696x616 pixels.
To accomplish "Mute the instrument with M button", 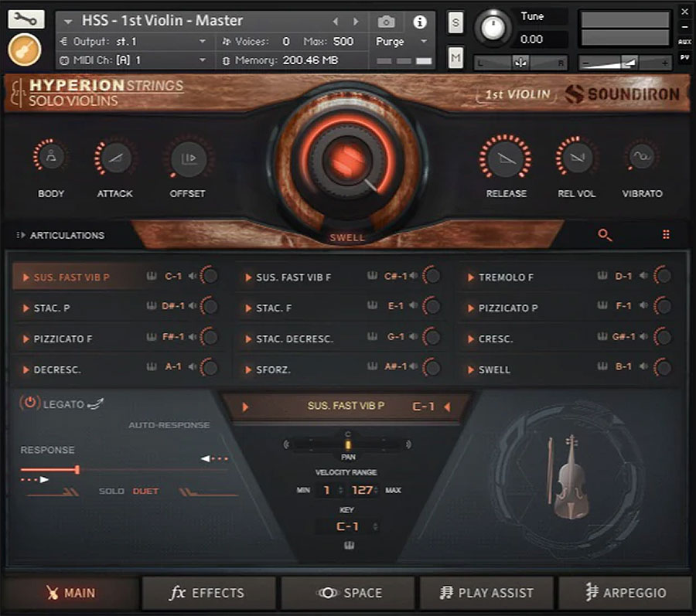I will point(455,58).
